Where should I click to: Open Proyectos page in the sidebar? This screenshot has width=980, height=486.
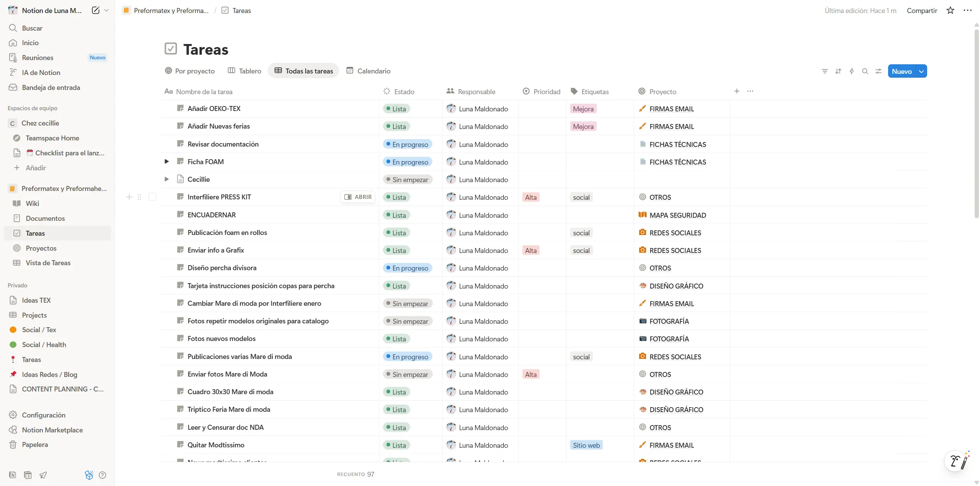click(x=41, y=248)
